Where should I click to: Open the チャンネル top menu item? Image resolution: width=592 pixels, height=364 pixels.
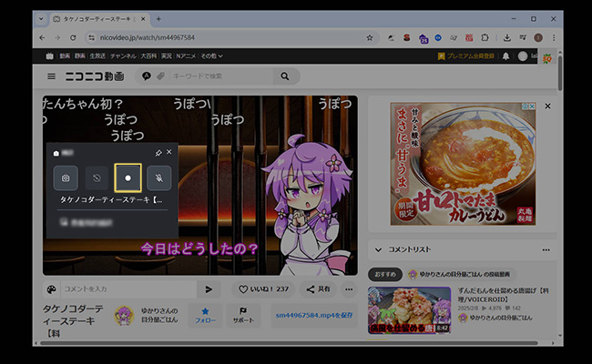123,56
